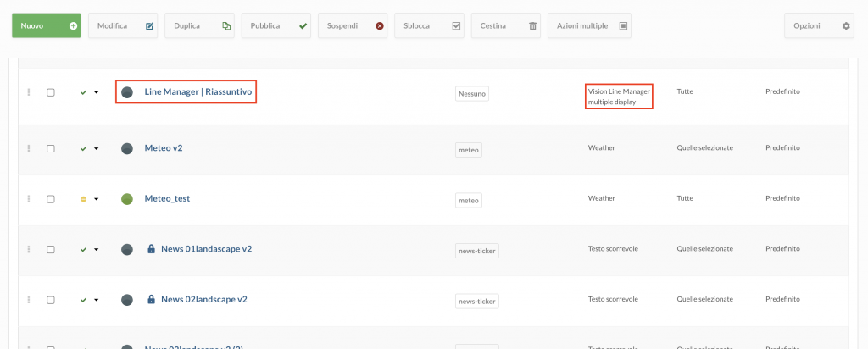The image size is (868, 349).
Task: Click Tutte in Meteo_test row
Action: 685,198
